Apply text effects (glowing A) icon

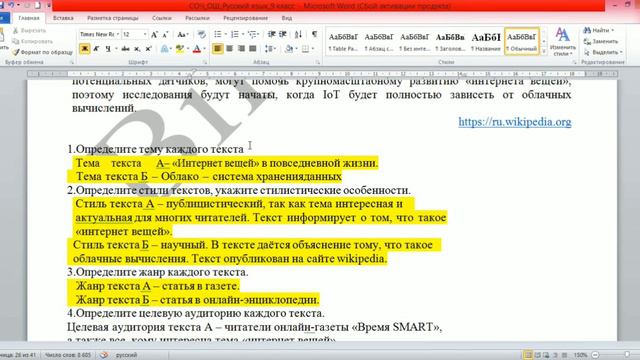[164, 49]
